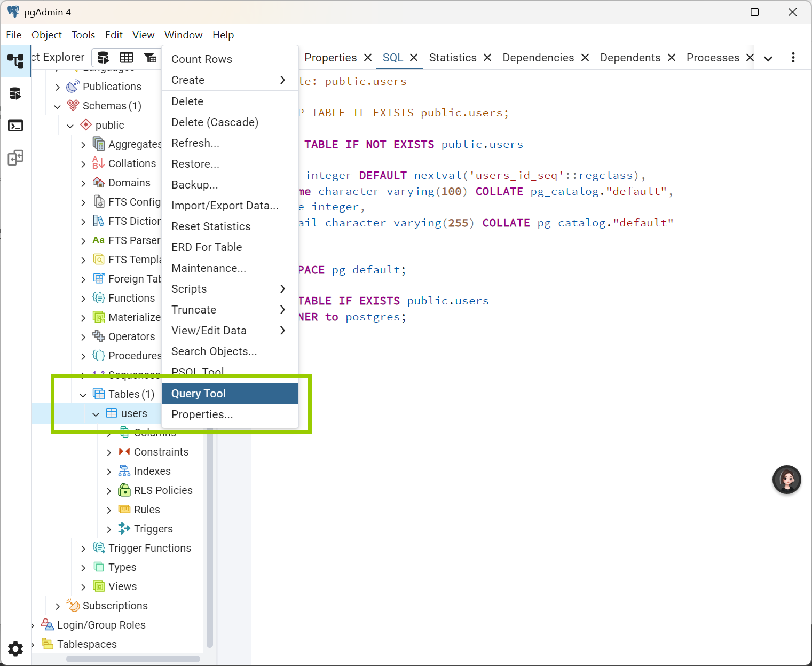This screenshot has height=666, width=812.
Task: Close the Properties tab
Action: tap(368, 58)
